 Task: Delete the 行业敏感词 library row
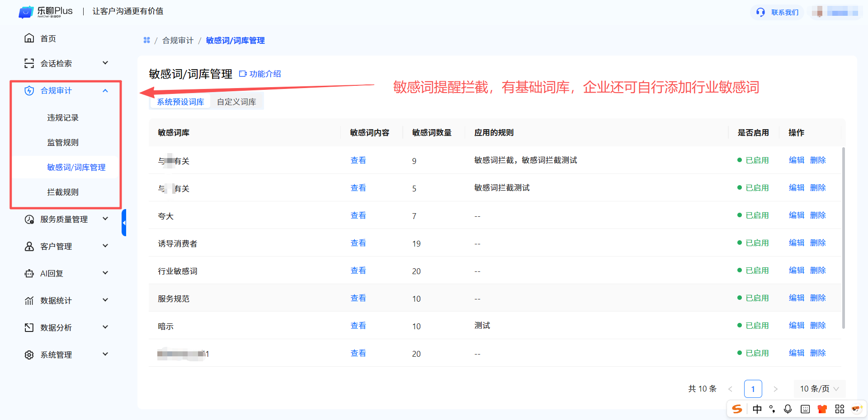818,271
